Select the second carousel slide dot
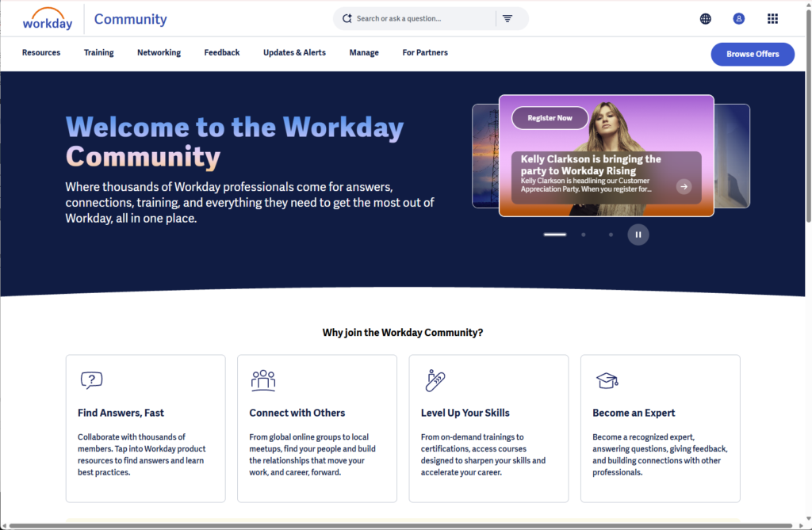812x530 pixels. click(583, 234)
